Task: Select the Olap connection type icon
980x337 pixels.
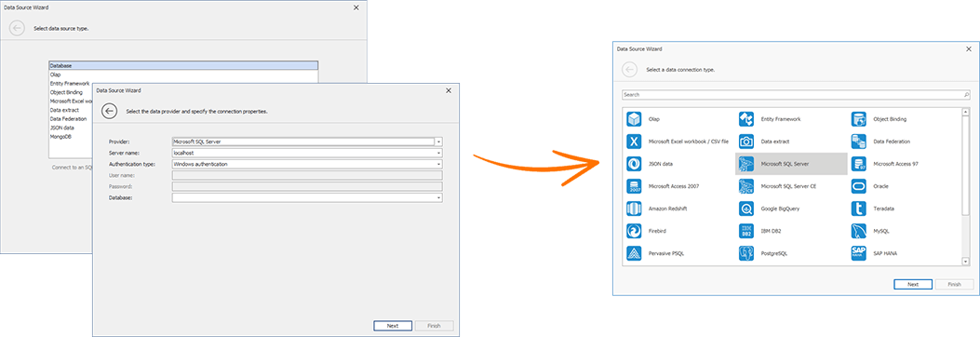Action: click(634, 119)
